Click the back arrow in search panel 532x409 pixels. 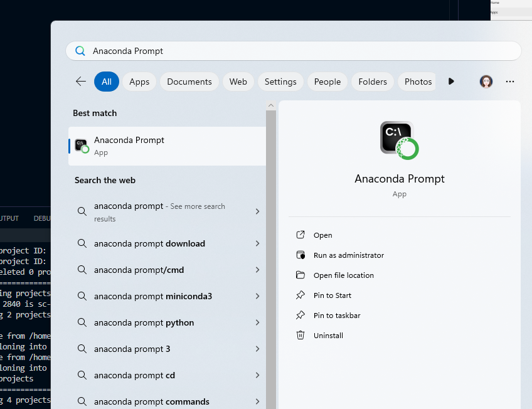pyautogui.click(x=80, y=82)
